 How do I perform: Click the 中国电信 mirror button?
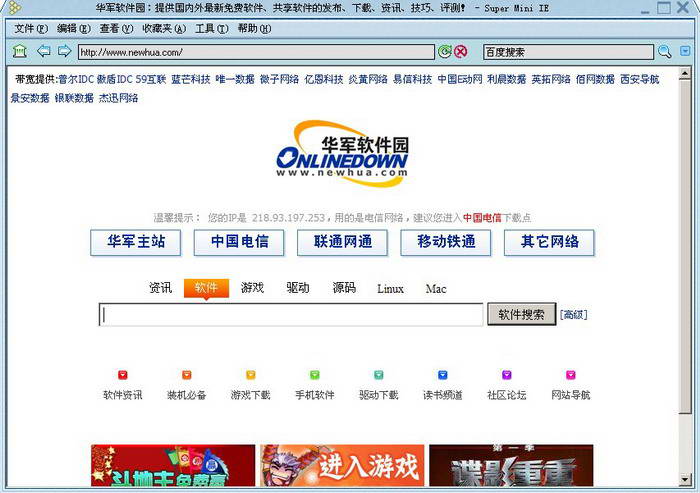240,242
